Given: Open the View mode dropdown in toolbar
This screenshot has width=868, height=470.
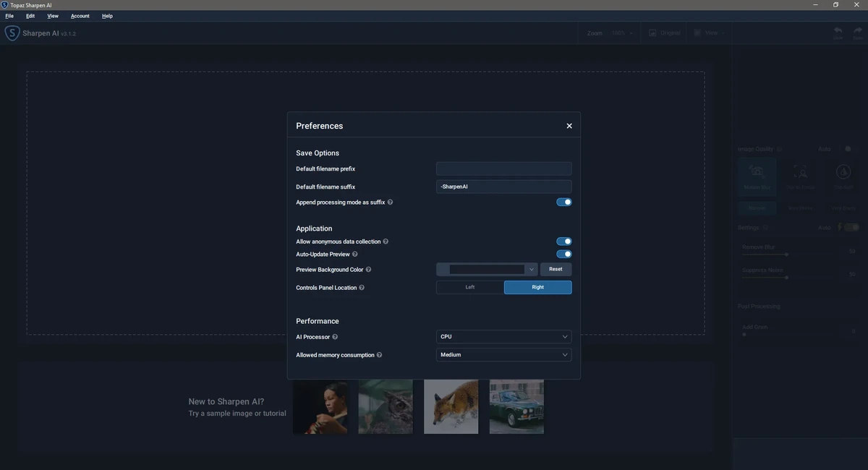Looking at the screenshot, I should 708,33.
